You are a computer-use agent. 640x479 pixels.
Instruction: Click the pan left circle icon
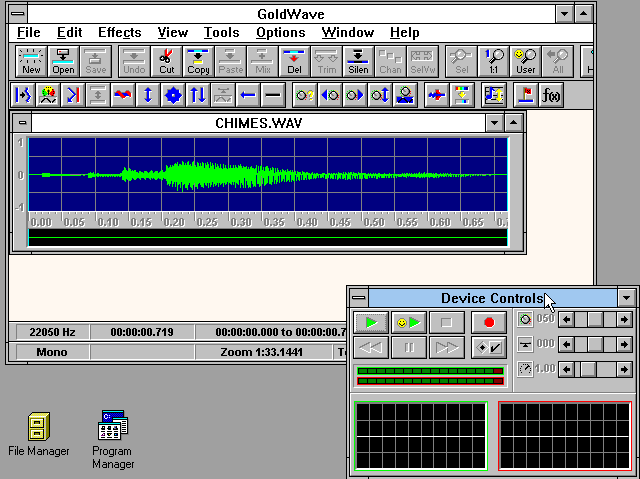330,95
